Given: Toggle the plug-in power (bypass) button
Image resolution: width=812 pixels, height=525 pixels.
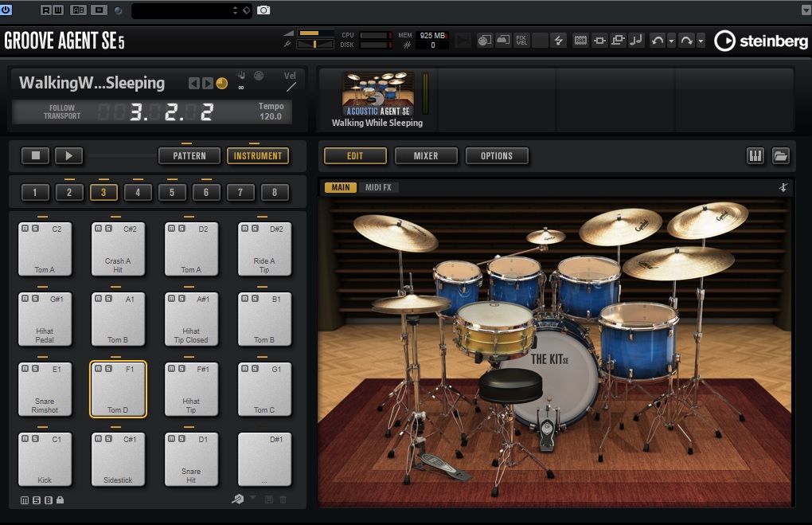Looking at the screenshot, I should (6, 10).
